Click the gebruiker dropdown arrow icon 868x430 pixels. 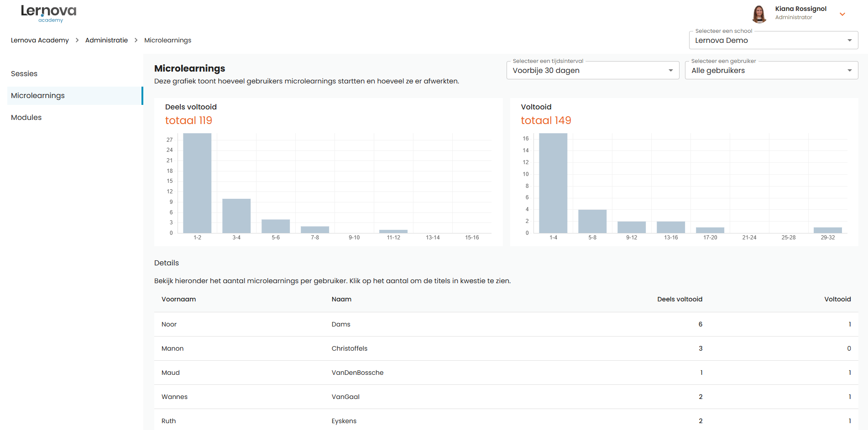849,70
